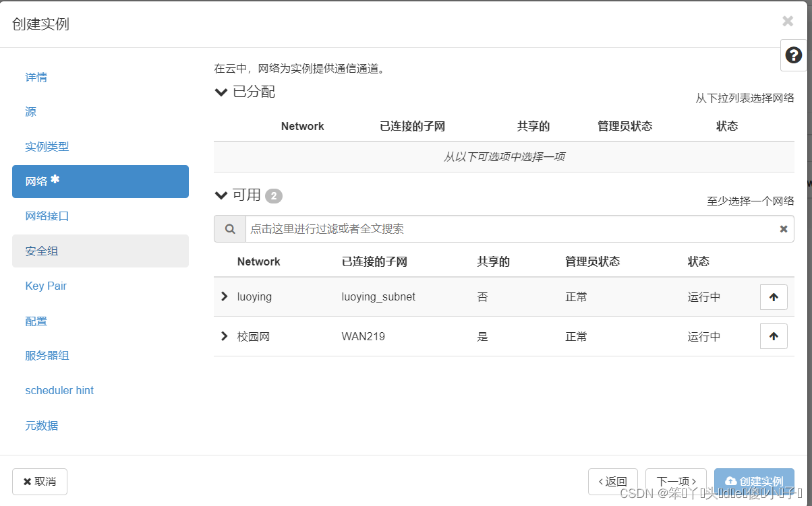Open the 安全组 step

pyautogui.click(x=41, y=251)
